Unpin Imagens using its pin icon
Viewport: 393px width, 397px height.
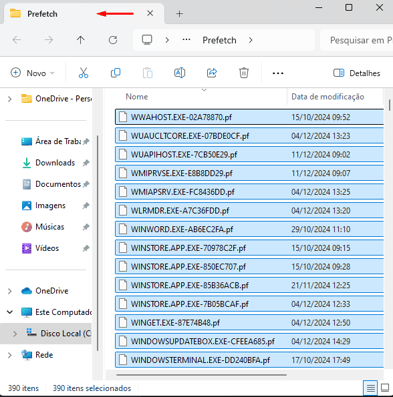click(86, 205)
